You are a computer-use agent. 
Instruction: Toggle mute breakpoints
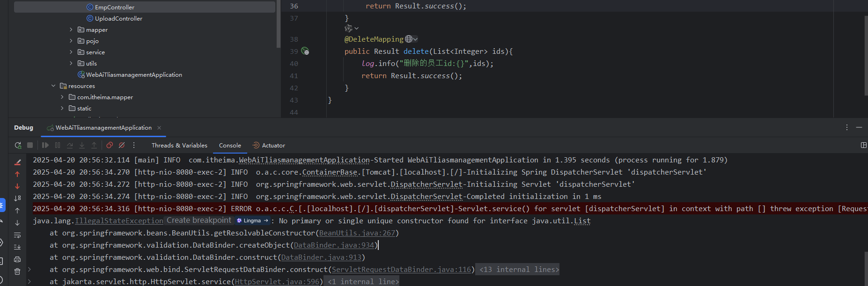pos(122,146)
